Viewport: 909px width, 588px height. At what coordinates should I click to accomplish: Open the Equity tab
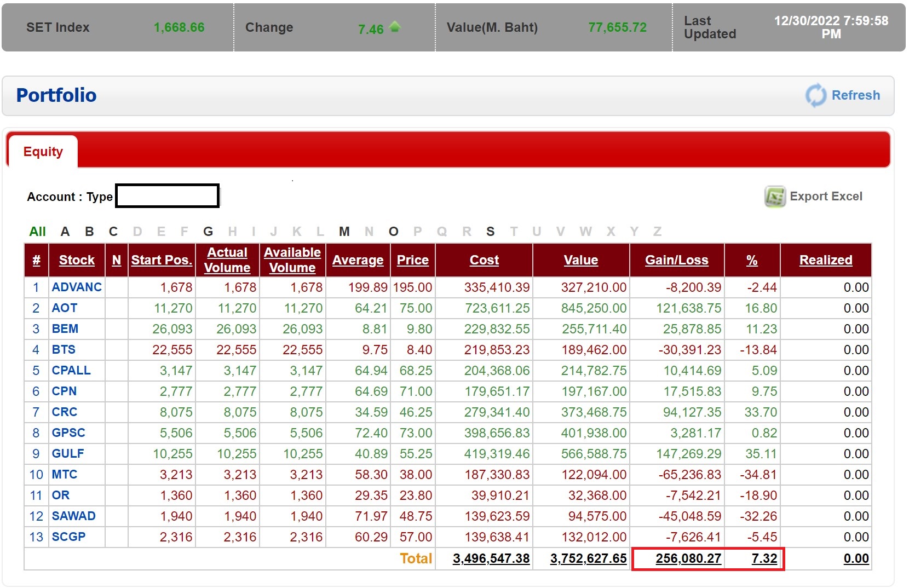pos(43,152)
